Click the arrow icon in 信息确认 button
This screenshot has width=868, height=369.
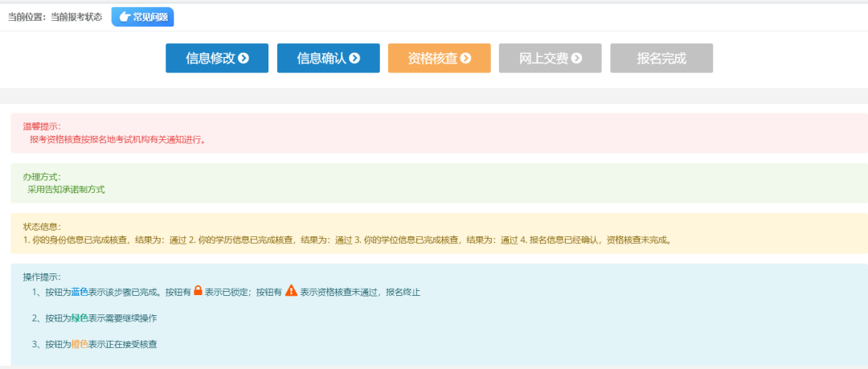point(354,58)
